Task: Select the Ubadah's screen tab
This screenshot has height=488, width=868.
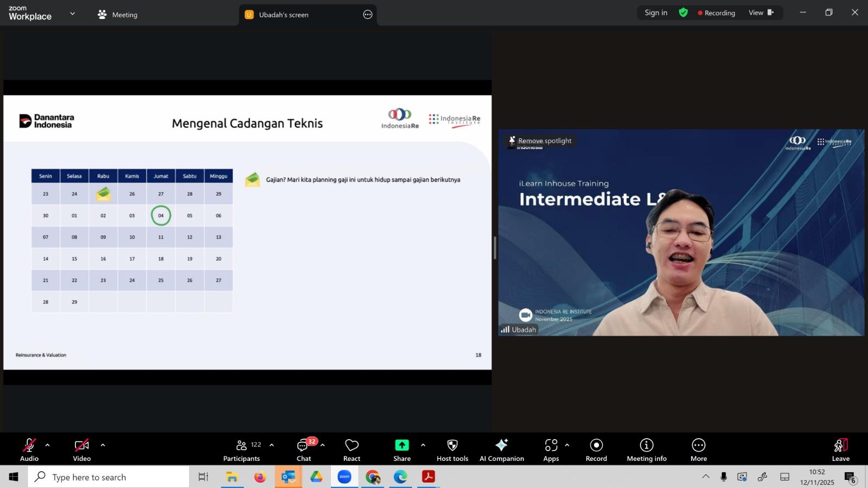Action: coord(283,15)
